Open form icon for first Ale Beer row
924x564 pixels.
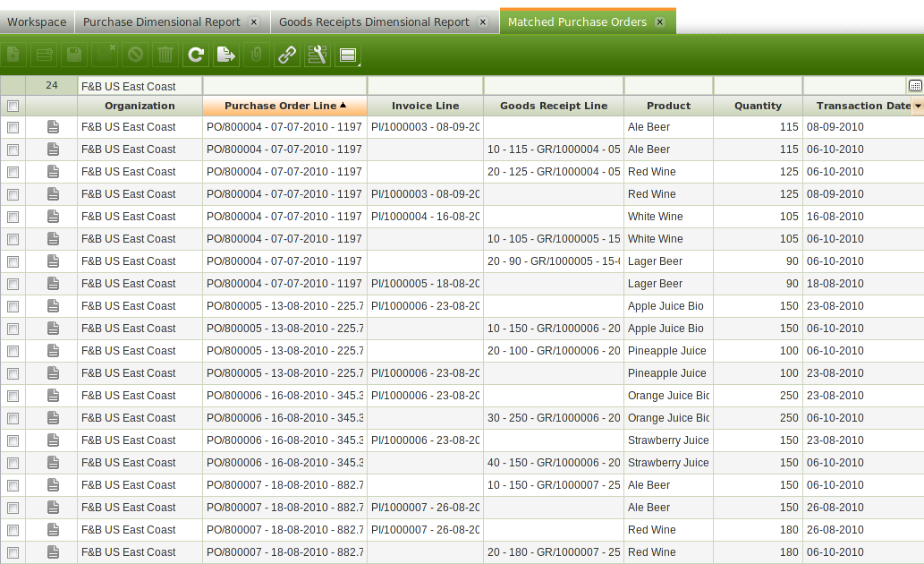coord(53,127)
